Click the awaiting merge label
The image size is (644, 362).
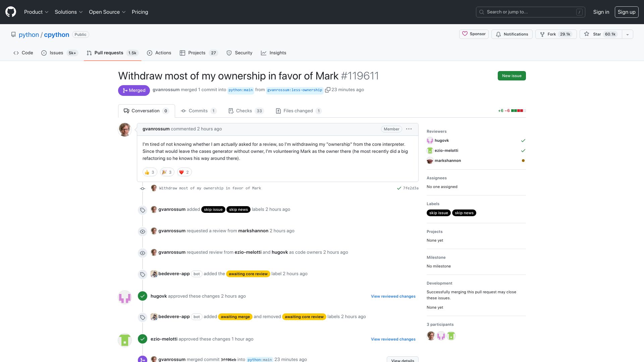[x=235, y=317]
